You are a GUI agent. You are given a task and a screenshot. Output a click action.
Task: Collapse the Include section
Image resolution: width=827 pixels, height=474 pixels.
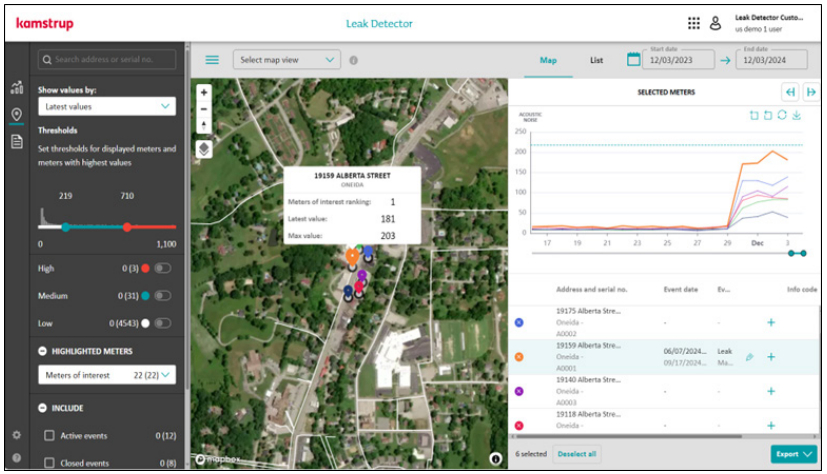coord(43,408)
